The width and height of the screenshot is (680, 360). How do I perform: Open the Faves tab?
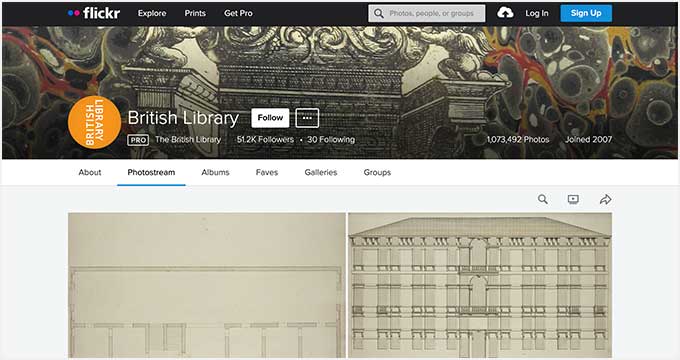267,172
